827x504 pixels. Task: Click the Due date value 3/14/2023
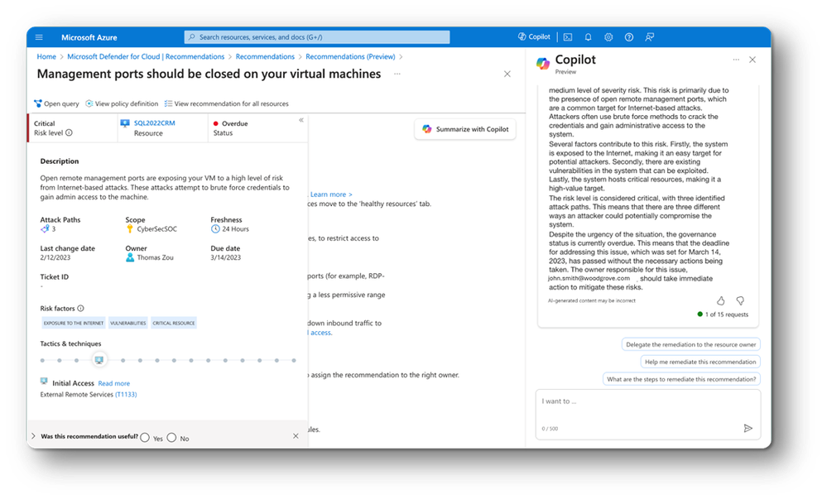[226, 258]
